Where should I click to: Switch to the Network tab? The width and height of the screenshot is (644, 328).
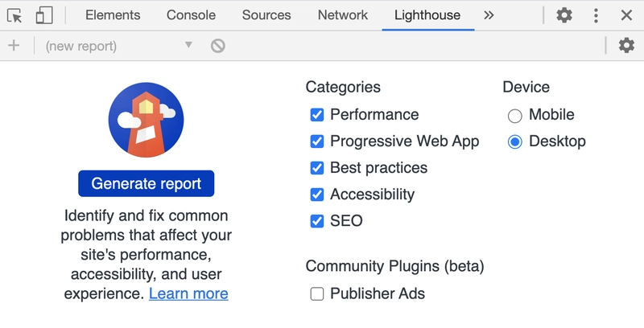click(343, 15)
